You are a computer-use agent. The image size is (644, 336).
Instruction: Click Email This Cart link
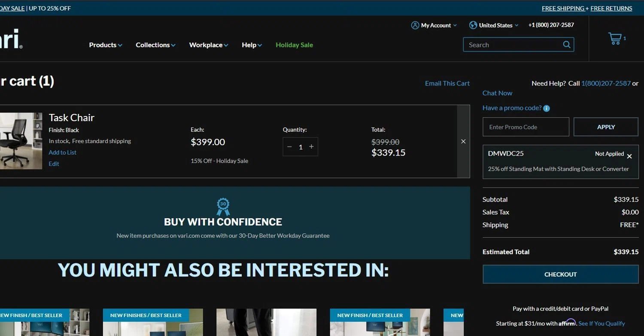pyautogui.click(x=447, y=83)
